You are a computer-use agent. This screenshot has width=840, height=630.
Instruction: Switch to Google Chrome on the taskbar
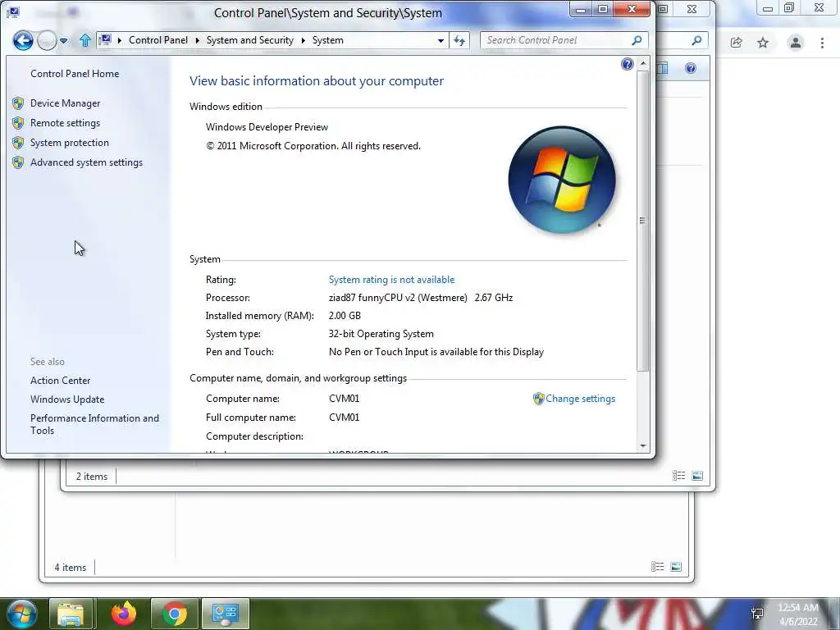click(174, 614)
